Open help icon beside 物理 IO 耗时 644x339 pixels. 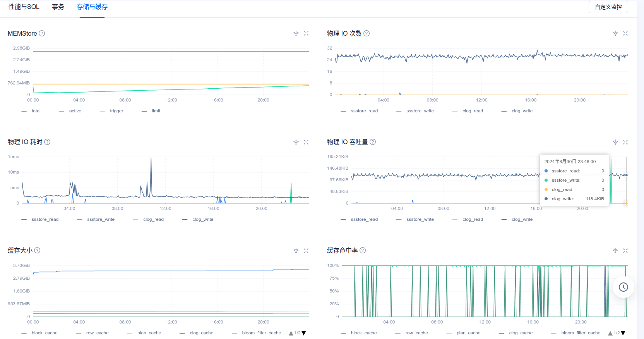47,142
